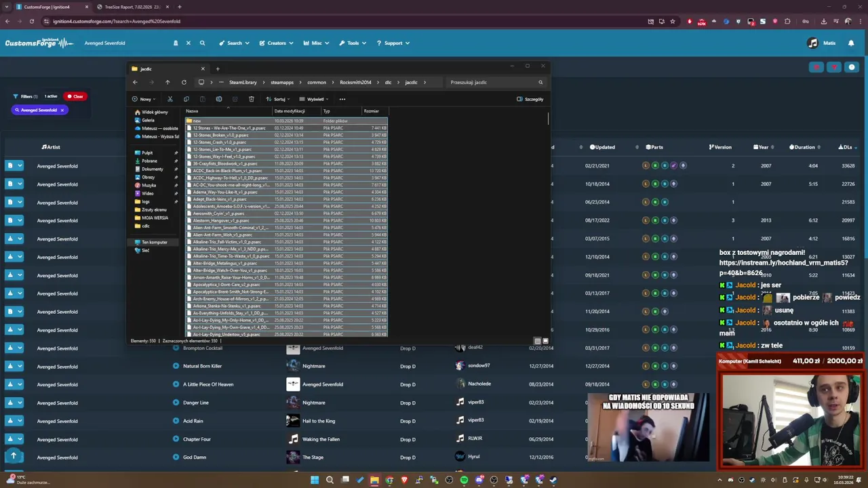This screenshot has height=488, width=868.
Task: Go back in File Explorer navigation
Action: point(135,82)
